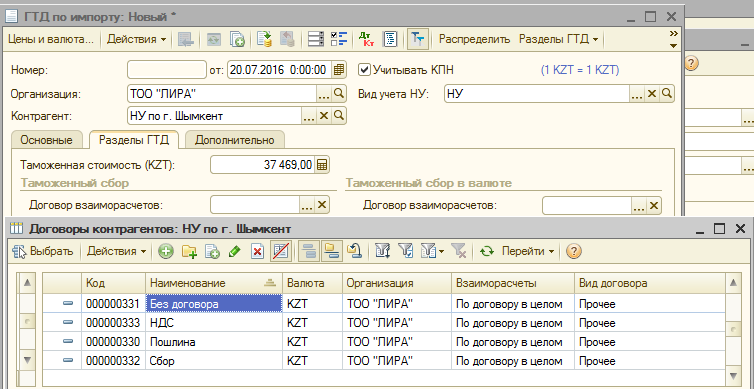Toggle the filter icon in ГТД toolbar
754x389 pixels.
pos(417,40)
